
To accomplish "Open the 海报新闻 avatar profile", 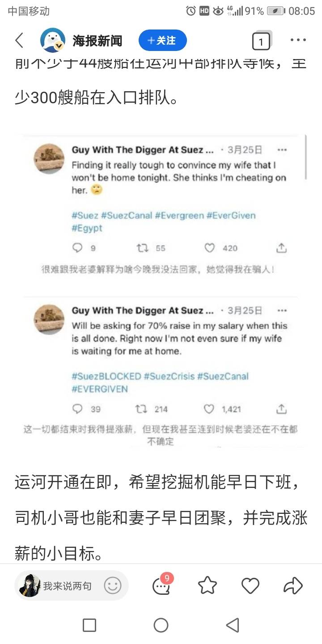I will click(53, 41).
